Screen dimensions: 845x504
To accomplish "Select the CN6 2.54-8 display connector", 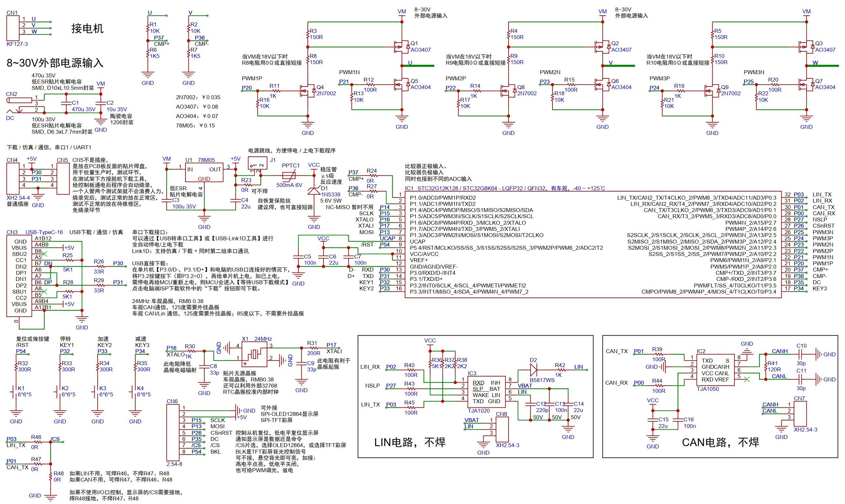I will [x=172, y=433].
